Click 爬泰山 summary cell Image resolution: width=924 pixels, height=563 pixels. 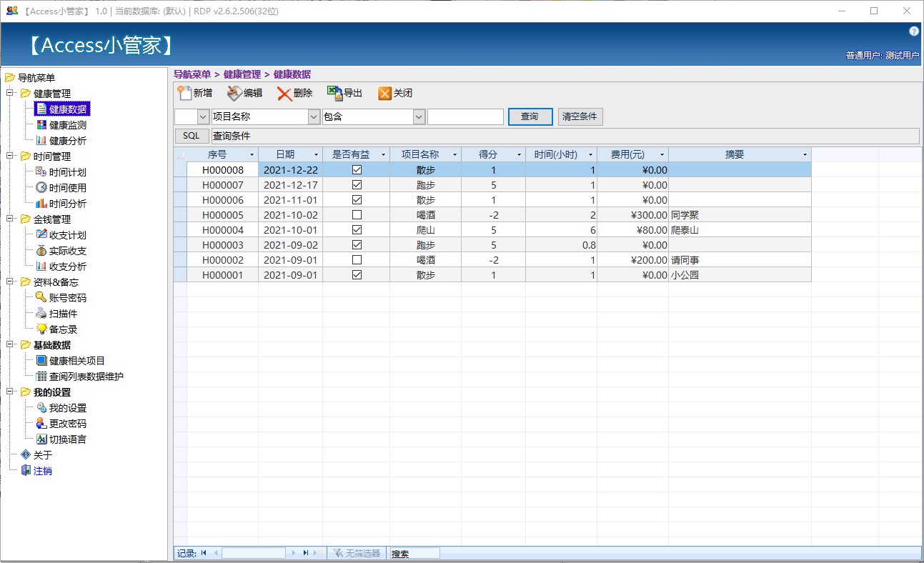740,230
